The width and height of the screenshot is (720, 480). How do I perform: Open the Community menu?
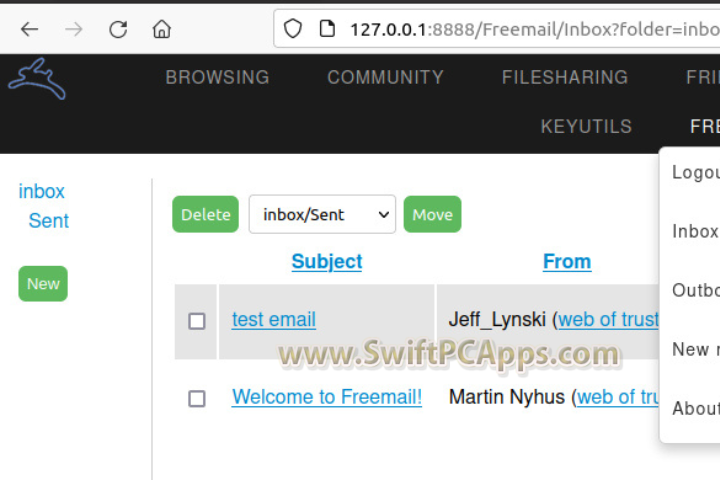click(385, 77)
